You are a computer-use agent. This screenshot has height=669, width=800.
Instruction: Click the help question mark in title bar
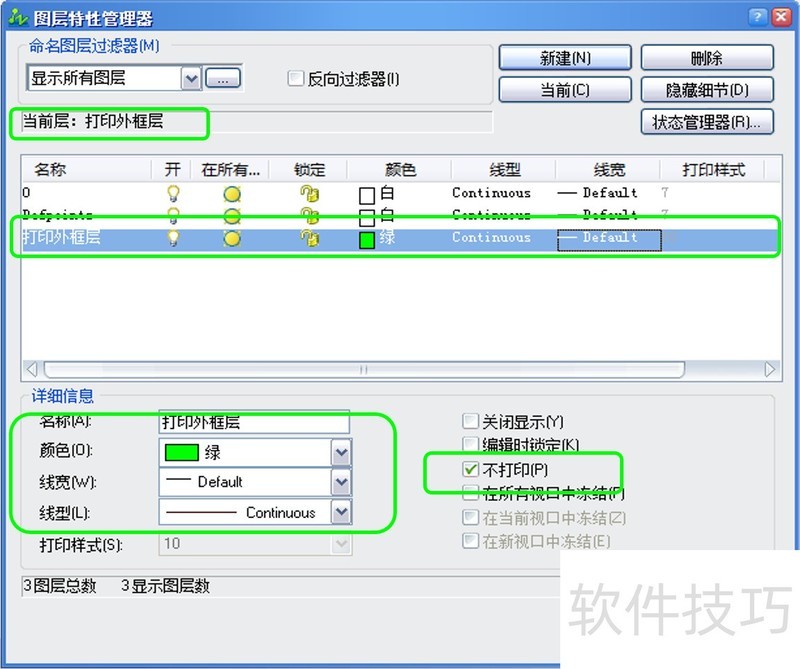pos(757,17)
